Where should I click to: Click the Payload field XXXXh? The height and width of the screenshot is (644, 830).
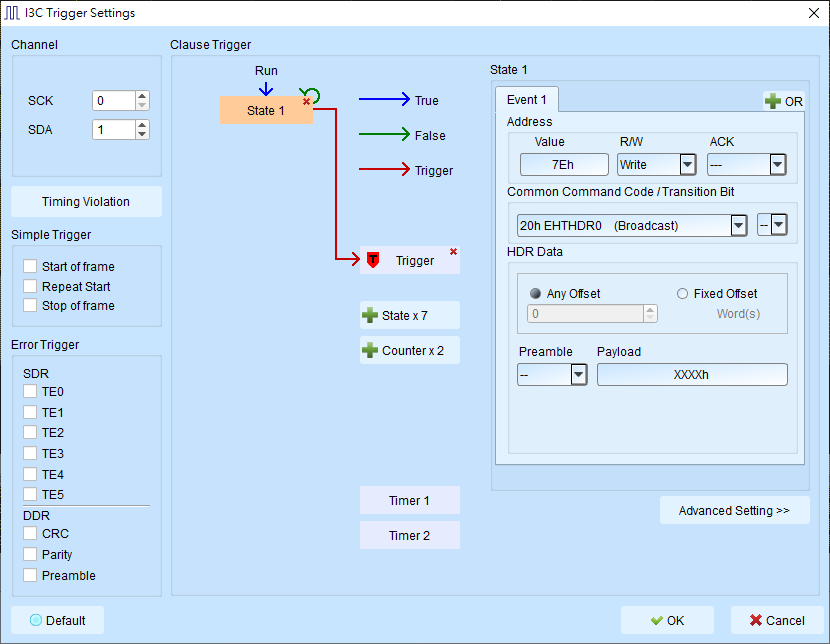(x=692, y=375)
